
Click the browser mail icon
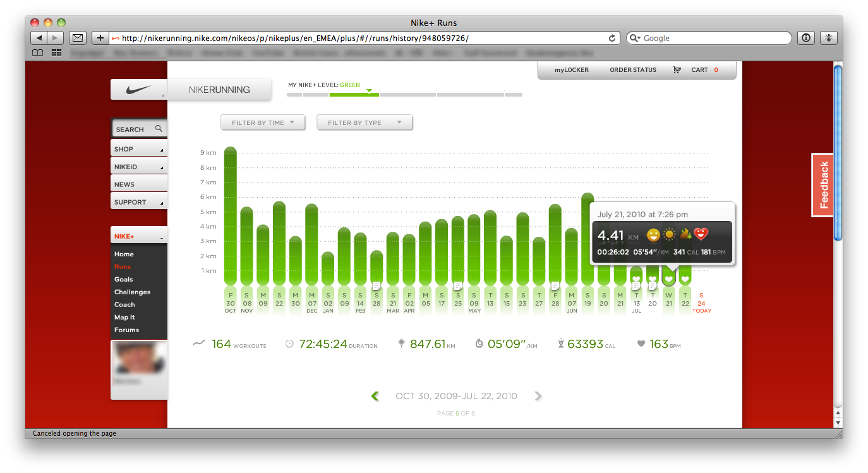pos(77,38)
